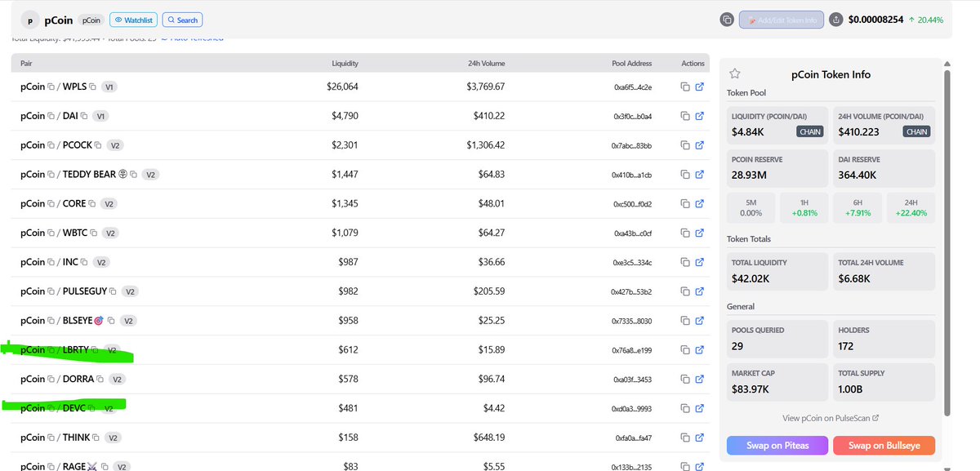980x471 pixels.
Task: Copy pool address for the WBTC pair
Action: pyautogui.click(x=686, y=233)
